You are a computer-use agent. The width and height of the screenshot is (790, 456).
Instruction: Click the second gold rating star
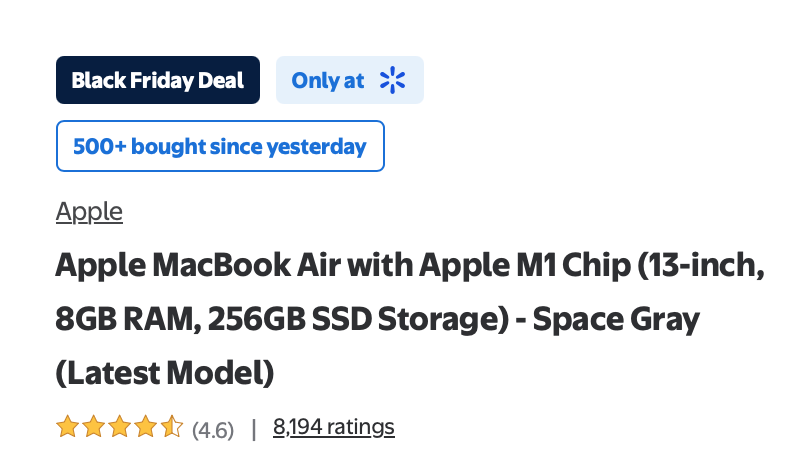(93, 428)
